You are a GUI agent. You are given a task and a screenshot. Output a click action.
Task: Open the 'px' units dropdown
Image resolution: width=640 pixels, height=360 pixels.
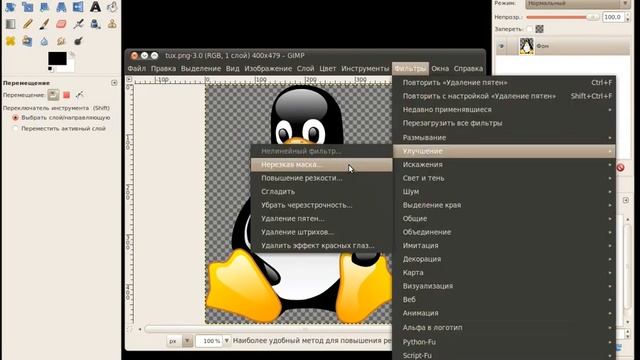coord(180,341)
